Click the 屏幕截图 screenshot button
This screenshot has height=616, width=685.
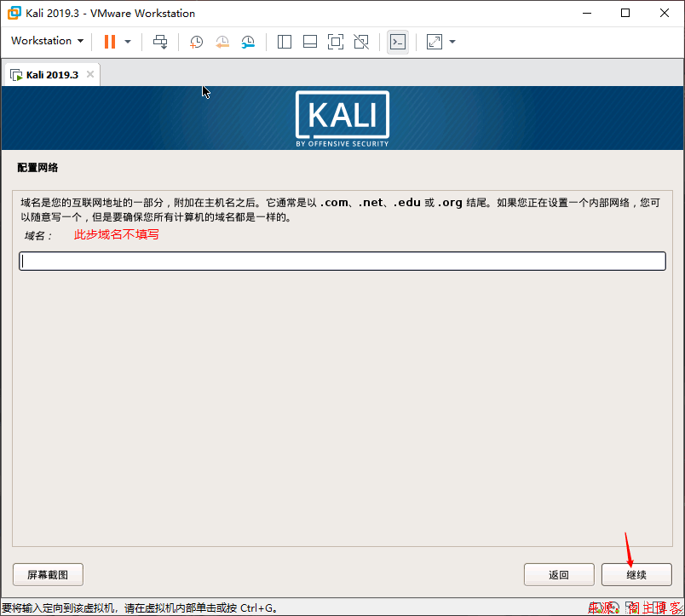48,574
